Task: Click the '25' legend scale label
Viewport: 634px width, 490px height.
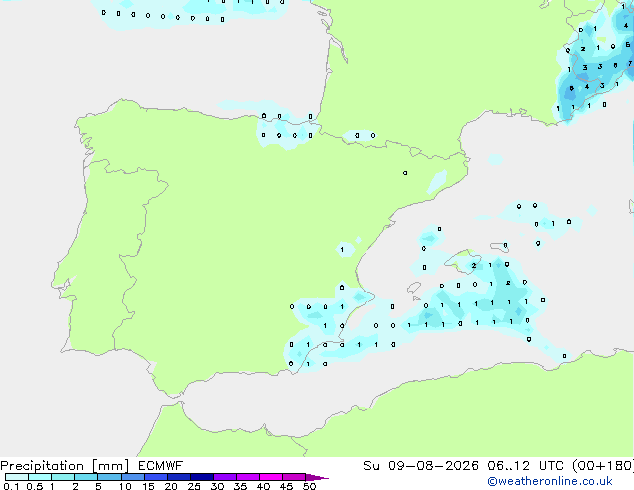Action: tap(194, 486)
